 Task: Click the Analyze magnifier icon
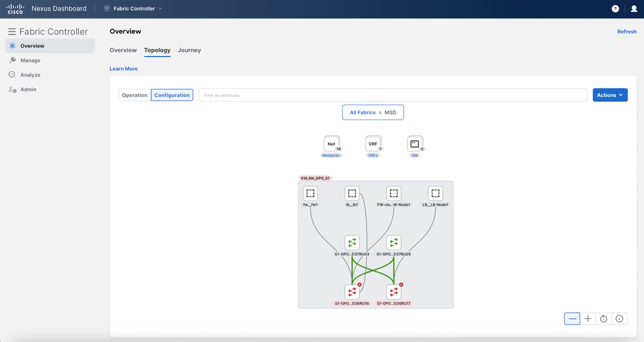(12, 75)
